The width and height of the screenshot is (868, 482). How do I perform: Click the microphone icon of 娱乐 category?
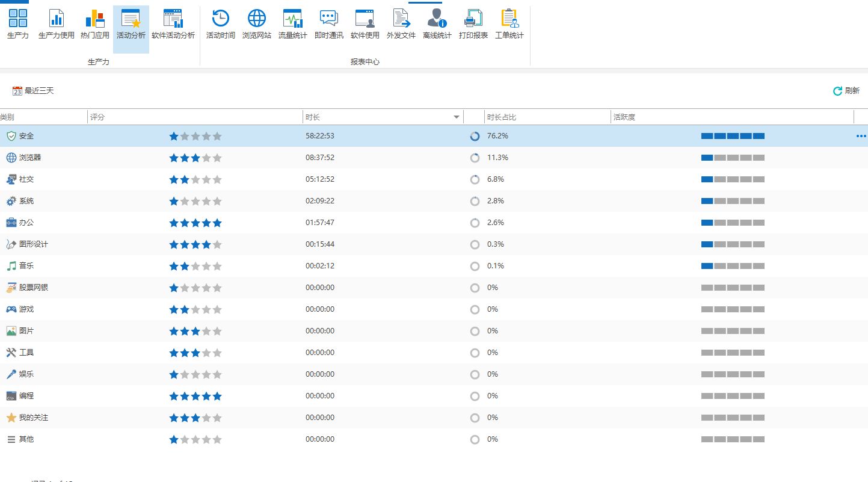click(x=11, y=374)
